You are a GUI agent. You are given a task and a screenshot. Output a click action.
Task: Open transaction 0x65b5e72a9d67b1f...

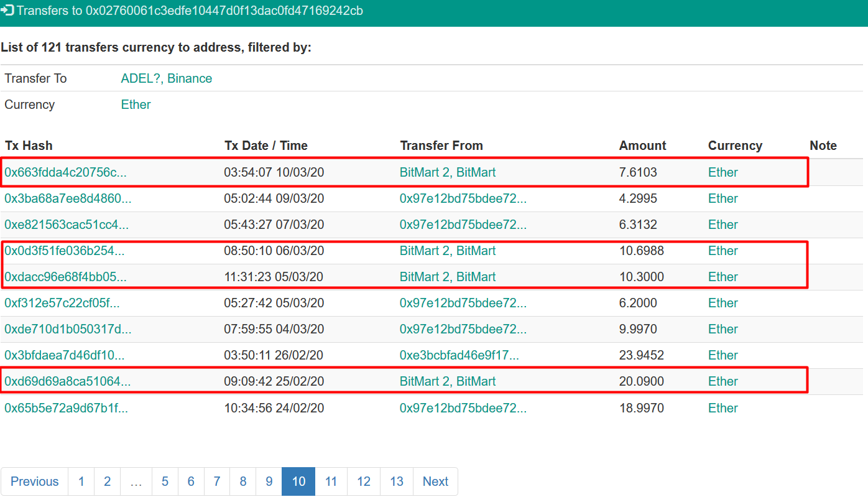[66, 408]
